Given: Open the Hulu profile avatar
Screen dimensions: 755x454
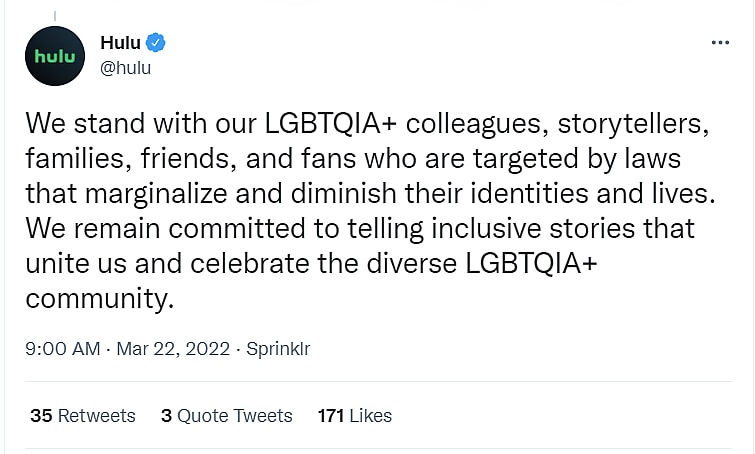Looking at the screenshot, I should coord(55,56).
